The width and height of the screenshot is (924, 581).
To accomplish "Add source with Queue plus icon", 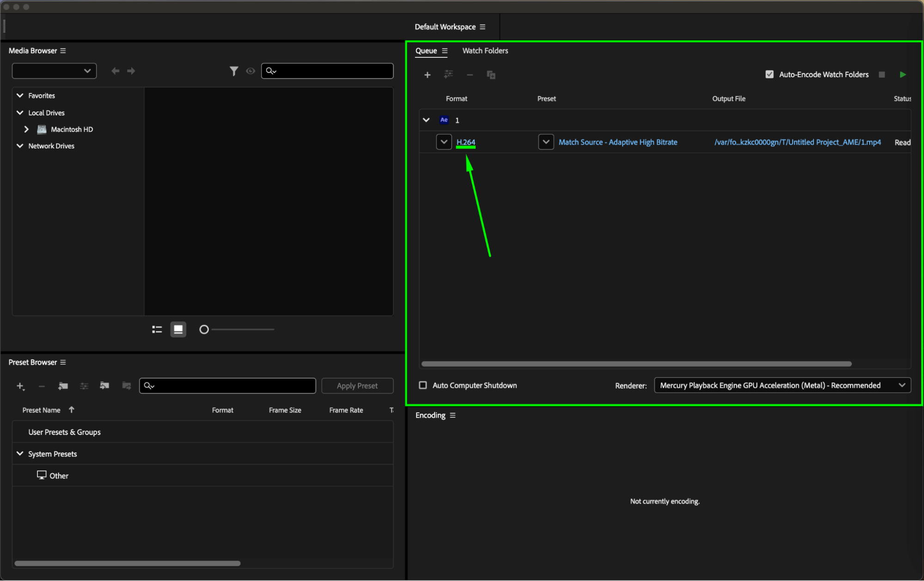I will [427, 75].
